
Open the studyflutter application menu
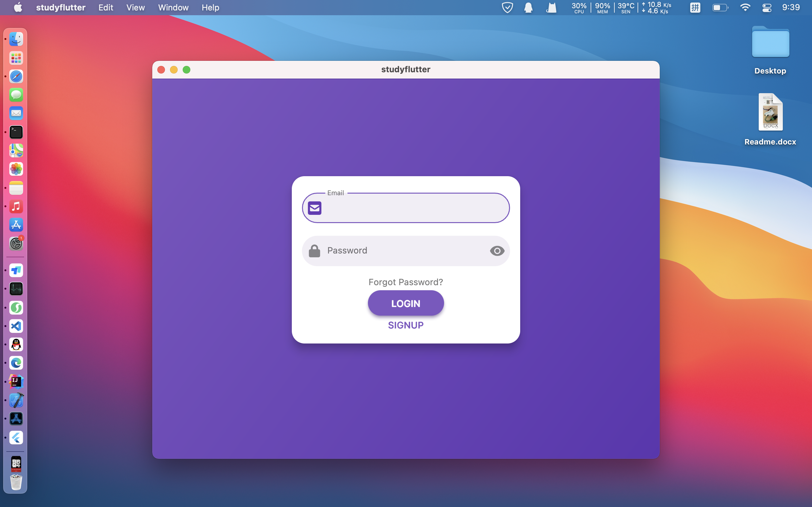[60, 7]
